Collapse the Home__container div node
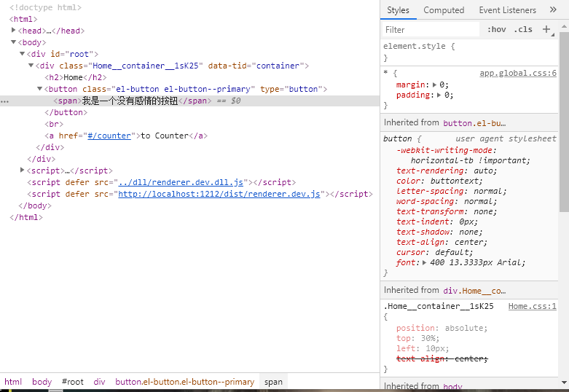Screen dimensions: 569x392 [31, 66]
